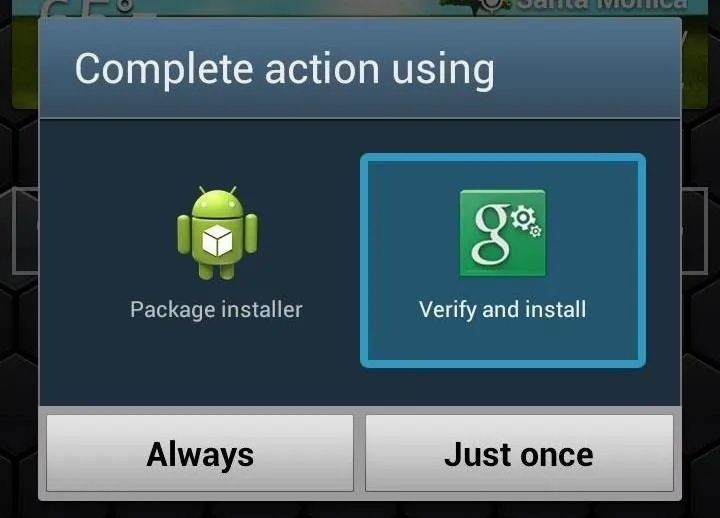Screen dimensions: 720x518
Task: Click the gear cogs on the Google icon
Action: pos(526,221)
